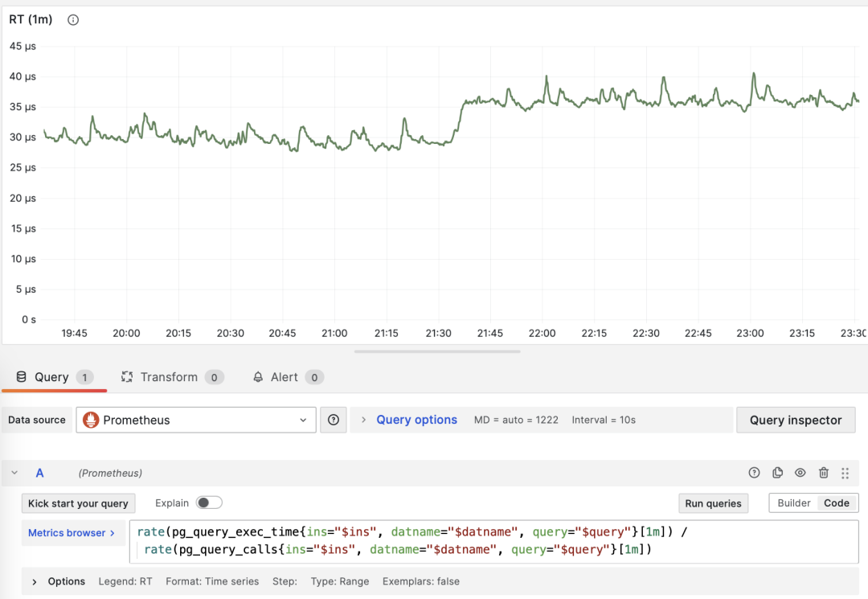Viewport: 868px width, 599px height.
Task: Click the drag handle for query A
Action: (845, 473)
